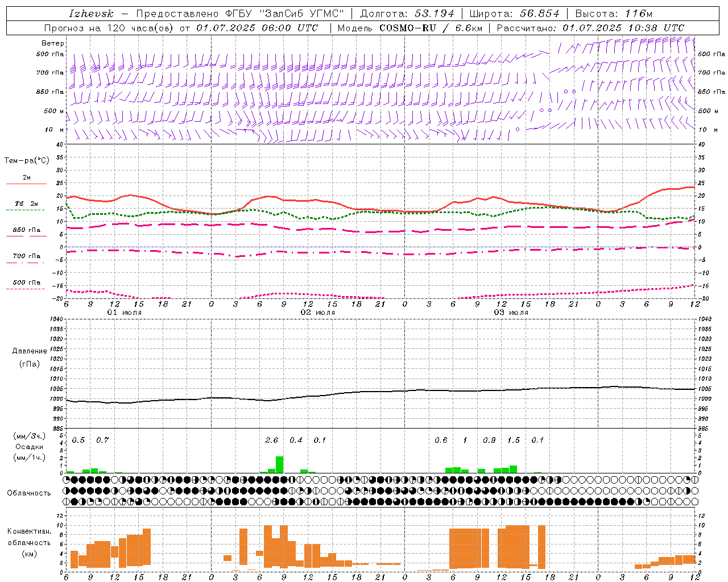Click the '(км)' unit under convective cloudiness
This screenshot has width=728, height=582.
coord(30,554)
